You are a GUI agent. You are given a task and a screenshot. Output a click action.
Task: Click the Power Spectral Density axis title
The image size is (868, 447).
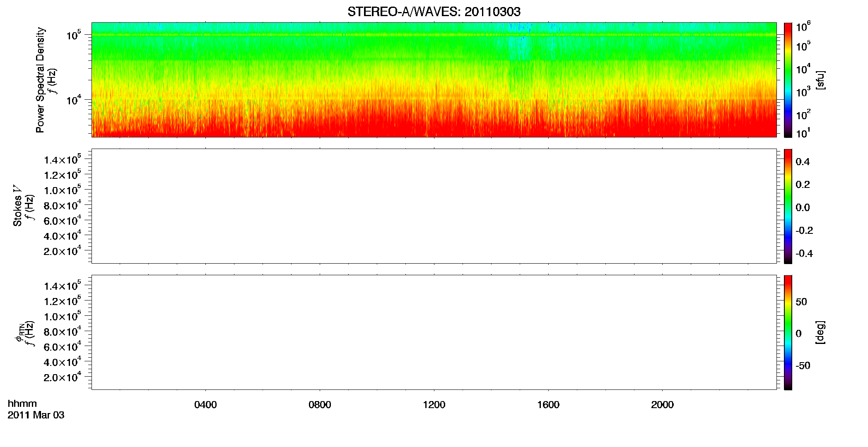tap(40, 80)
